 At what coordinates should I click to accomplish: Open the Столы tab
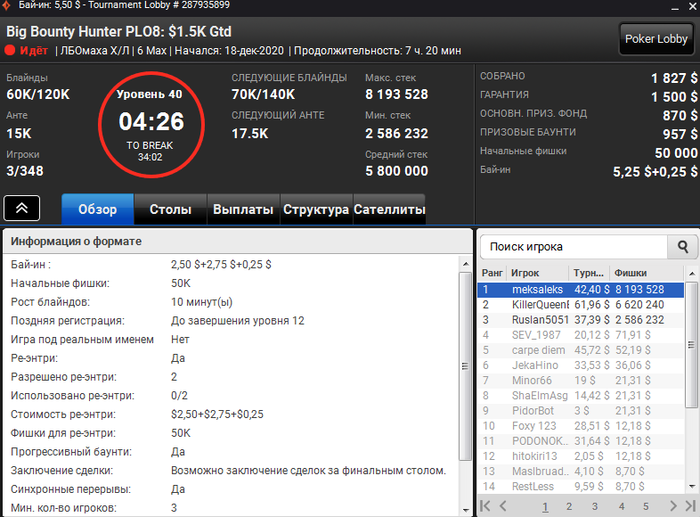(171, 209)
